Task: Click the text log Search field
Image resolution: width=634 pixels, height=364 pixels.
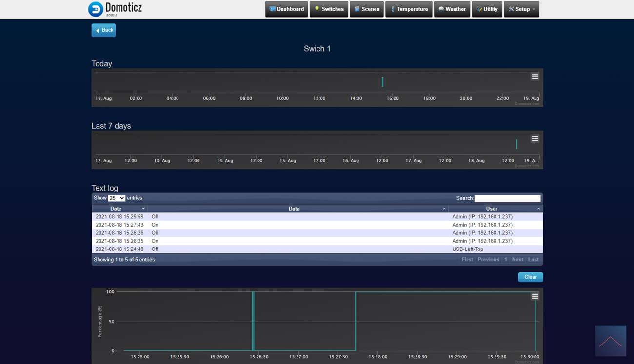Action: click(x=507, y=198)
